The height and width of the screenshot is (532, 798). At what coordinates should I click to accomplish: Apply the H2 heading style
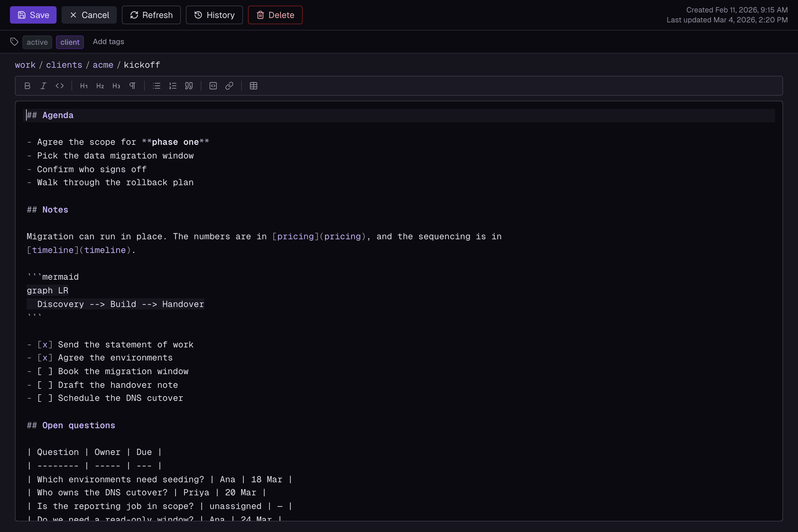tap(100, 86)
